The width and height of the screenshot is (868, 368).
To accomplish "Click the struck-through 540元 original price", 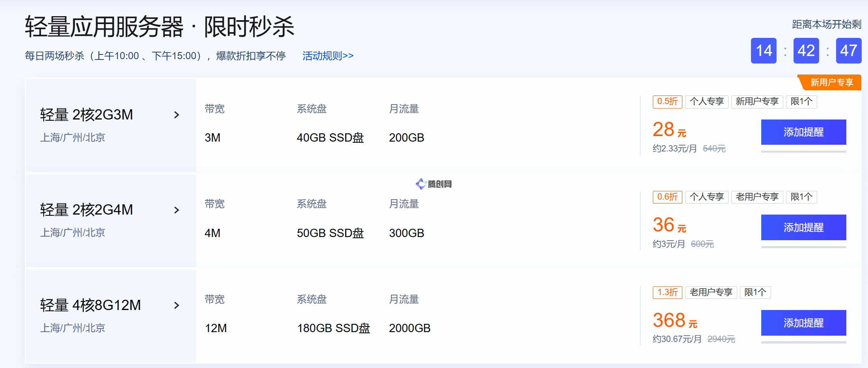I will [714, 149].
